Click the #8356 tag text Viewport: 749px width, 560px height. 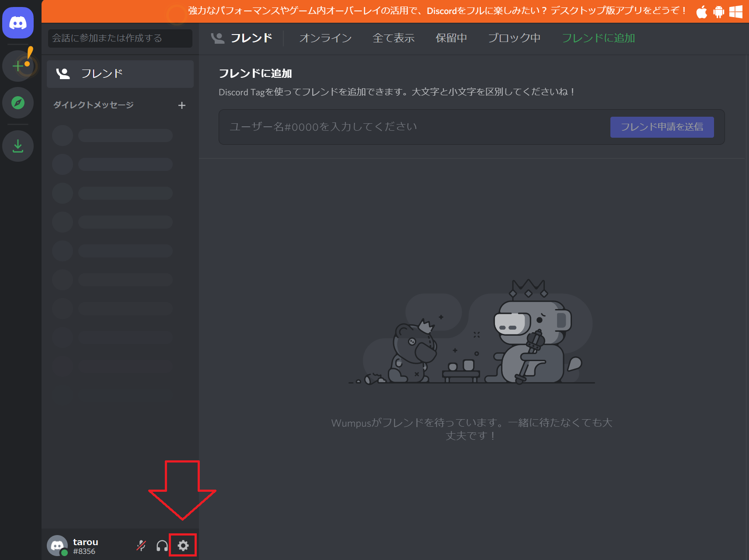[84, 551]
